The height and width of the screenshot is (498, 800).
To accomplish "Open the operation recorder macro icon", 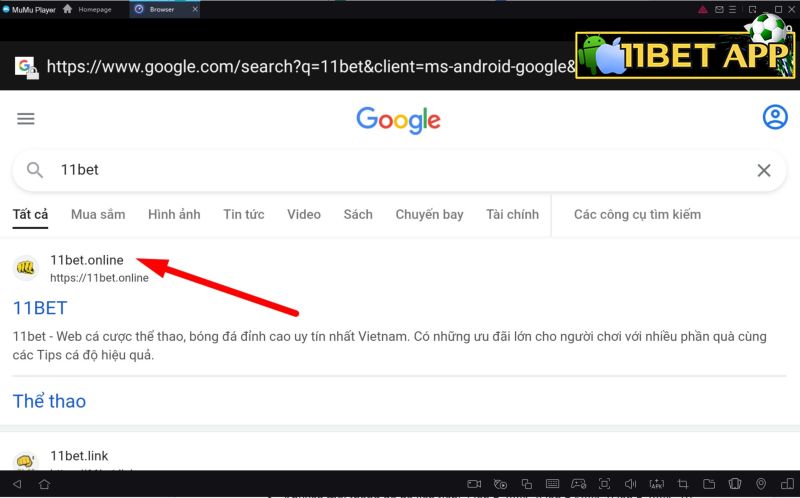I will click(x=501, y=484).
